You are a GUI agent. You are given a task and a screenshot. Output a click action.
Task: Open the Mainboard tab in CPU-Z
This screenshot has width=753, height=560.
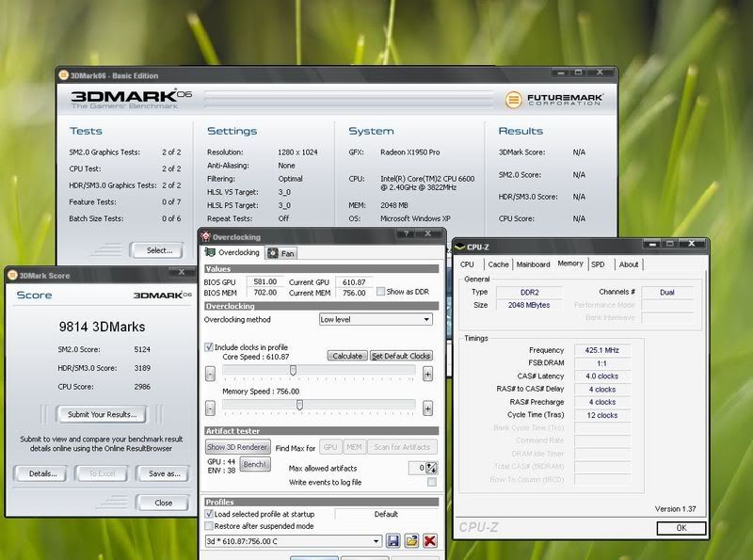click(x=533, y=264)
